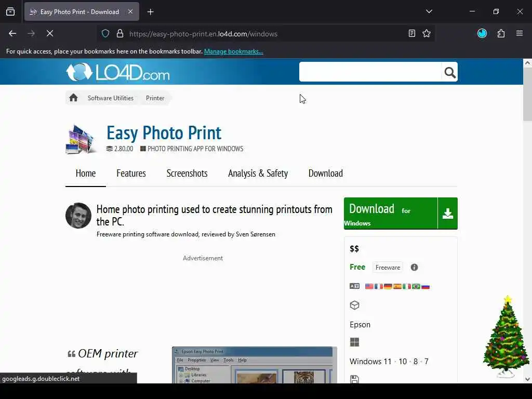Click the scrollbar up arrow
This screenshot has height=399, width=532.
(x=527, y=63)
